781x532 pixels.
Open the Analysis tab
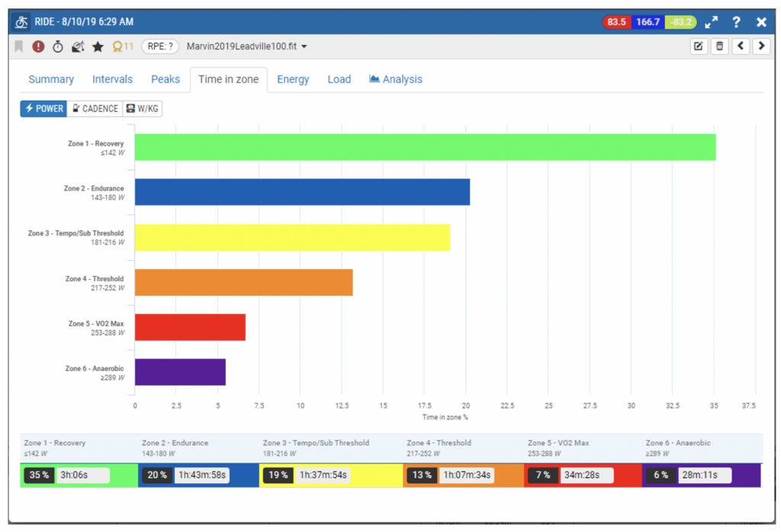coord(396,79)
